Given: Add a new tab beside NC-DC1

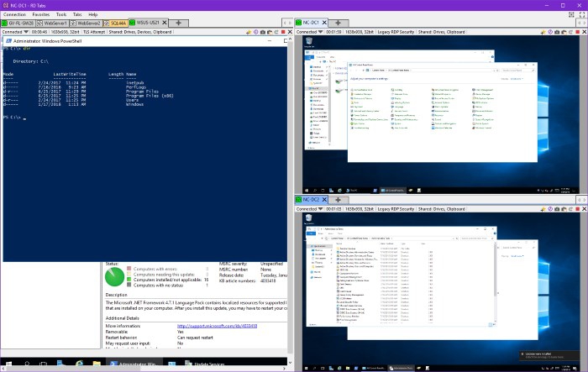Looking at the screenshot, I should tap(337, 23).
